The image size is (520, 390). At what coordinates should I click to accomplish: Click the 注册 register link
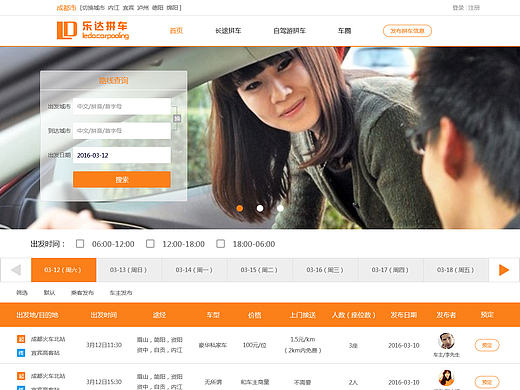point(474,7)
